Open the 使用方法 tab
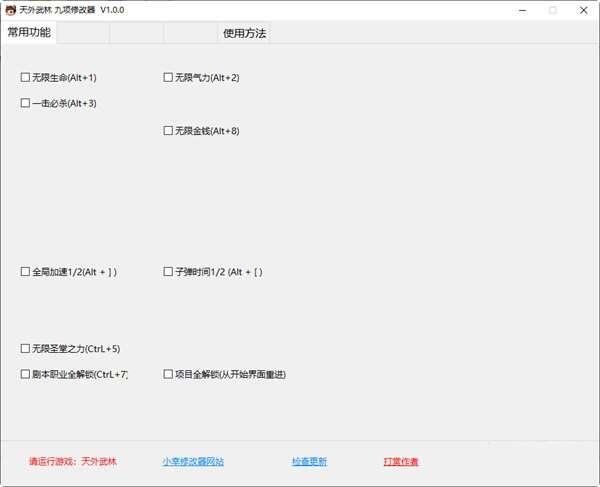 click(x=244, y=34)
